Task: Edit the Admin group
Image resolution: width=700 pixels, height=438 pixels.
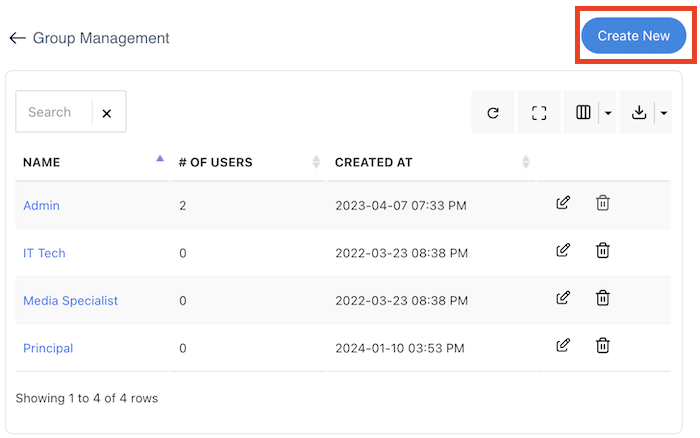Action: (563, 203)
